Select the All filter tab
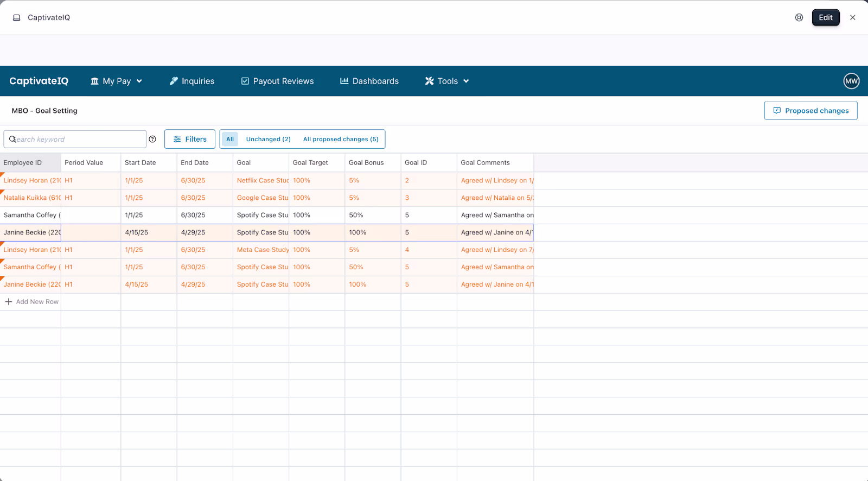This screenshot has width=868, height=481. point(230,139)
